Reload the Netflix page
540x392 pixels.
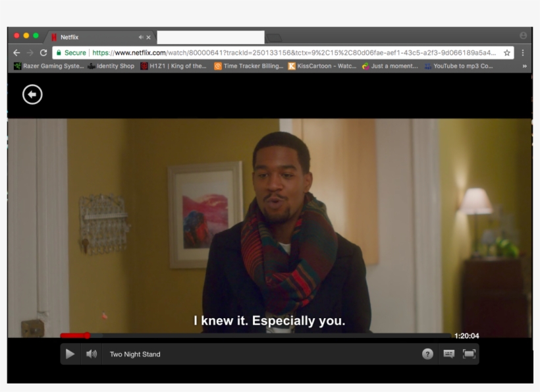click(43, 53)
